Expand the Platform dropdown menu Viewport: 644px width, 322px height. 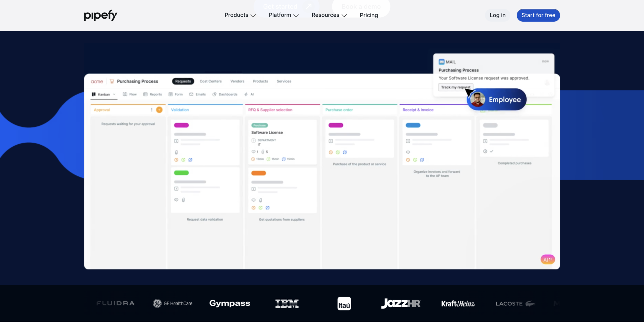click(283, 15)
